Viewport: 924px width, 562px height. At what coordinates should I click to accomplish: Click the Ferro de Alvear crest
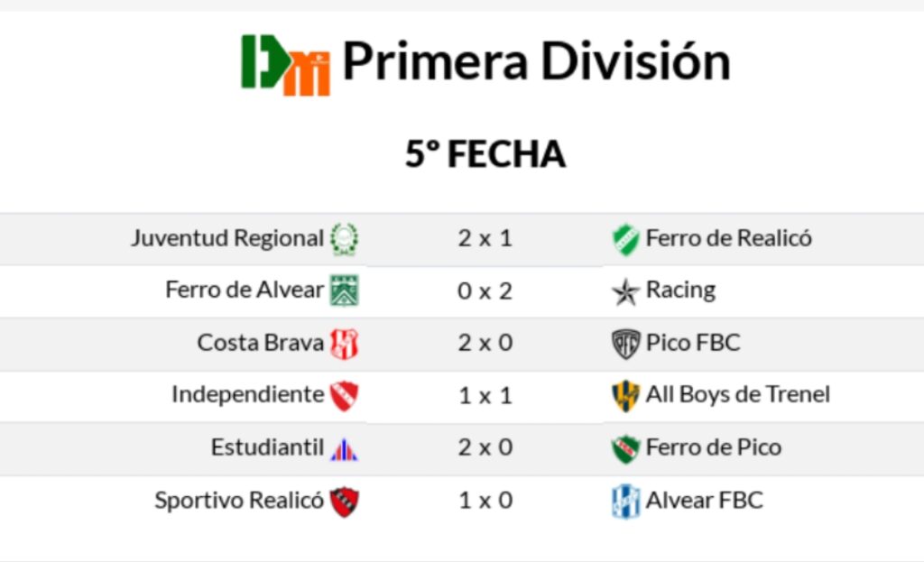344,290
